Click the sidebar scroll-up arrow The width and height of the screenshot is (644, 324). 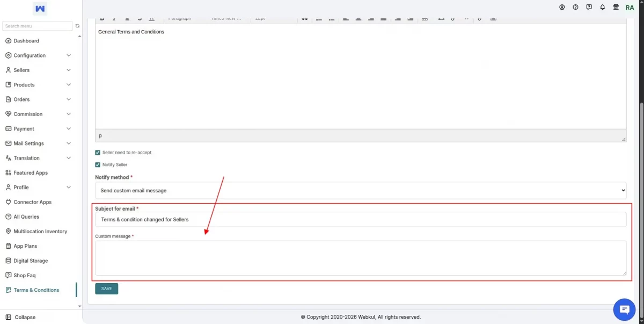pos(80,36)
